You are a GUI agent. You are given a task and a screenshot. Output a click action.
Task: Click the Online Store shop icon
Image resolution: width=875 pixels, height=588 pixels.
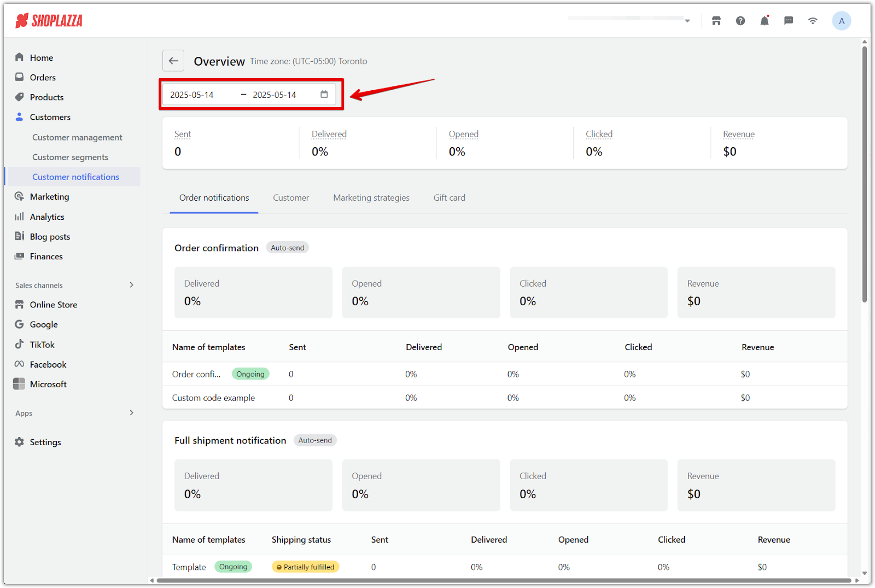[19, 304]
